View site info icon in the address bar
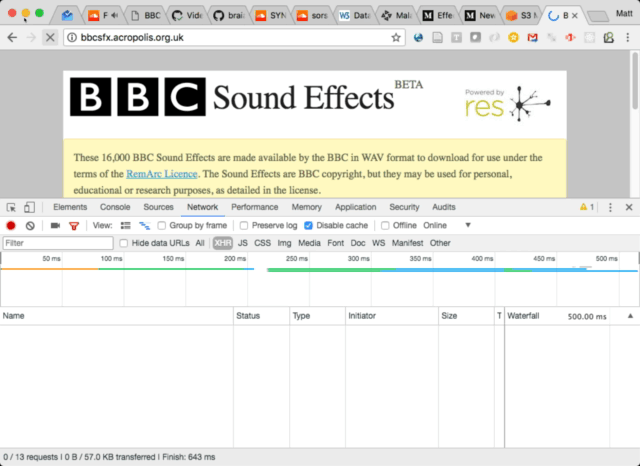This screenshot has height=466, width=640. point(72,38)
